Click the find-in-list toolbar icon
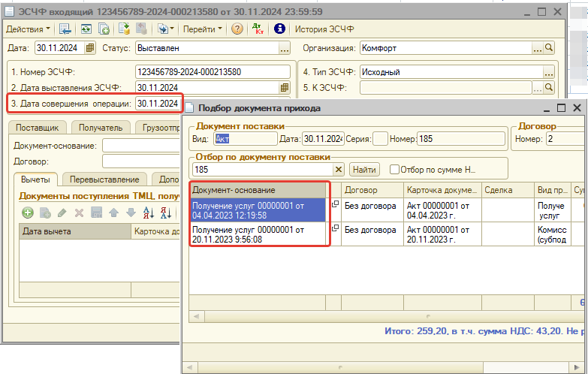 (x=65, y=29)
